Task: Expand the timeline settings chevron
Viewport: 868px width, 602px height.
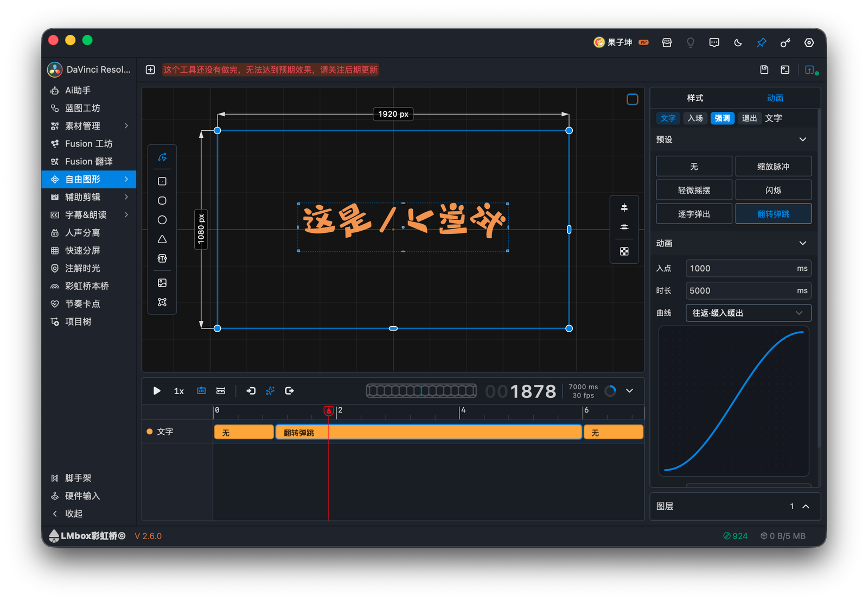Action: (630, 391)
